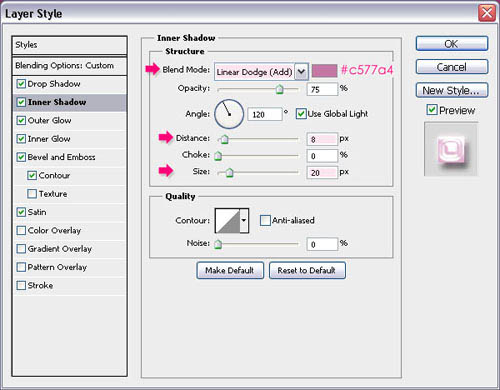Image resolution: width=500 pixels, height=390 pixels.
Task: Click the Make Default button
Action: [230, 270]
